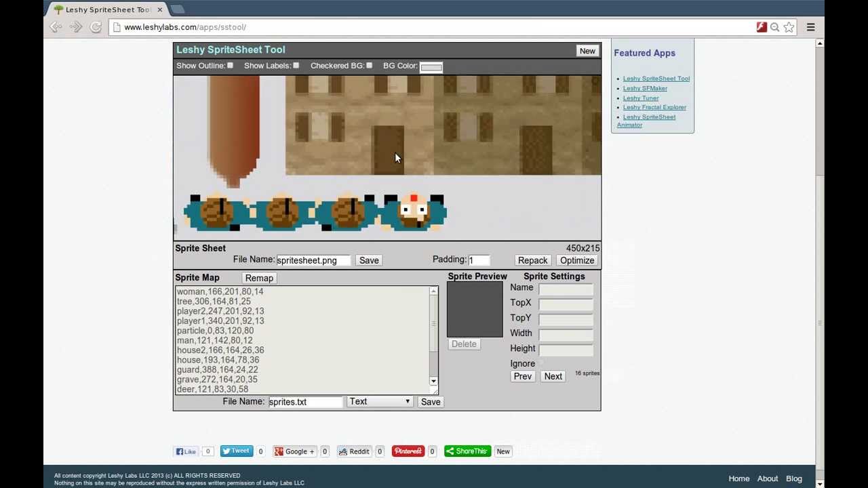The height and width of the screenshot is (488, 868).
Task: Click the 'woman,166,201,80,14' sprite map line
Action: [x=220, y=291]
